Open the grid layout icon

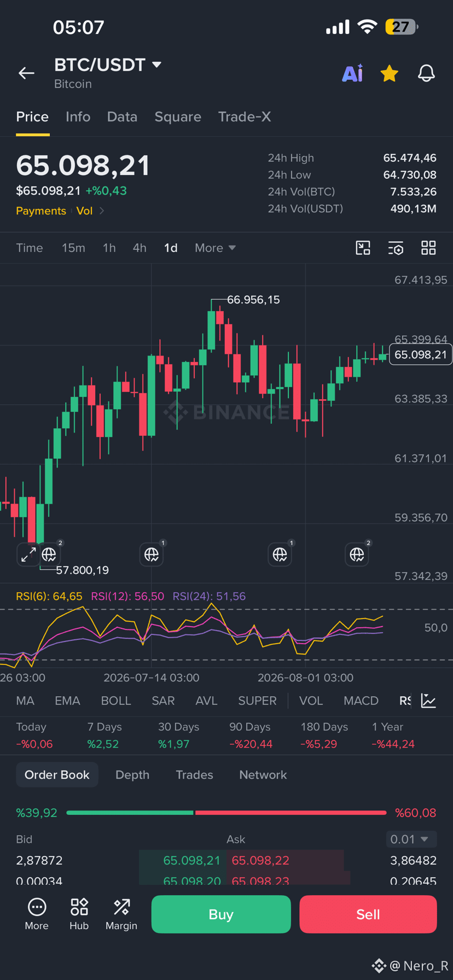428,248
